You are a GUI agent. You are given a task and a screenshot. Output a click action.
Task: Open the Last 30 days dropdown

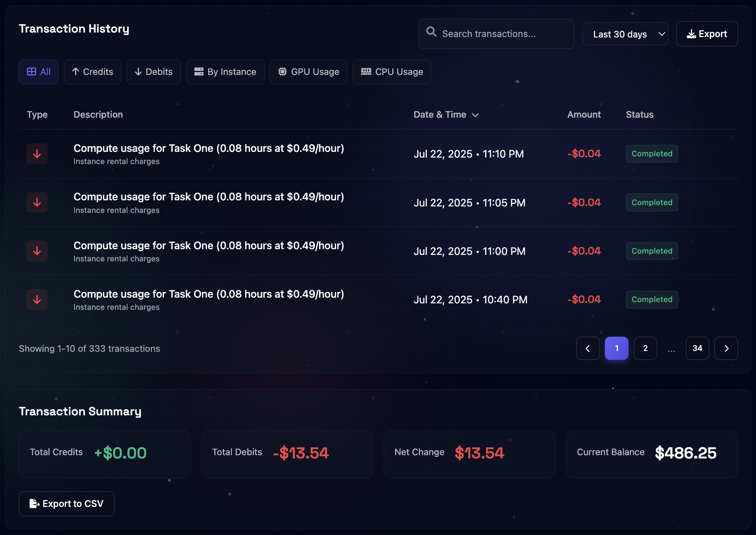(x=625, y=34)
